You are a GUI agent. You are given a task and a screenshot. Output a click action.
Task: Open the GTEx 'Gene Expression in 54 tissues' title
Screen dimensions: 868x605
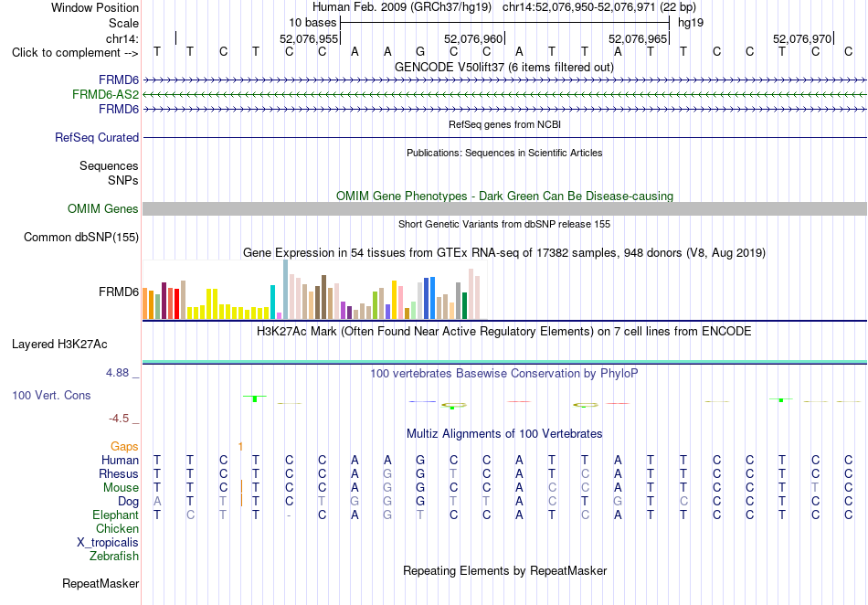(504, 253)
